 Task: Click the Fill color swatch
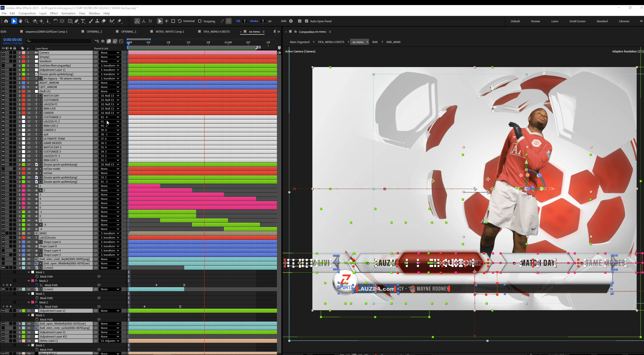(x=245, y=21)
